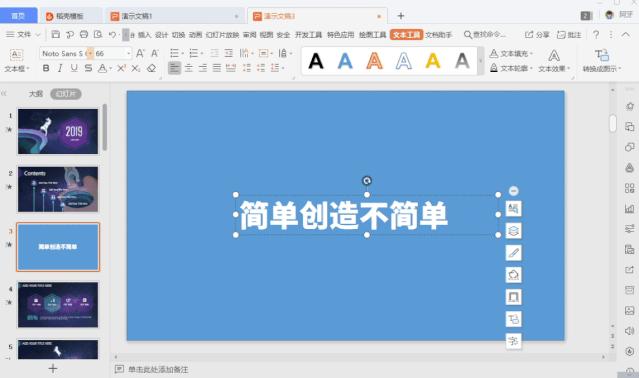
Task: Click the outline frame icon in floating toolbar
Action: click(x=513, y=297)
